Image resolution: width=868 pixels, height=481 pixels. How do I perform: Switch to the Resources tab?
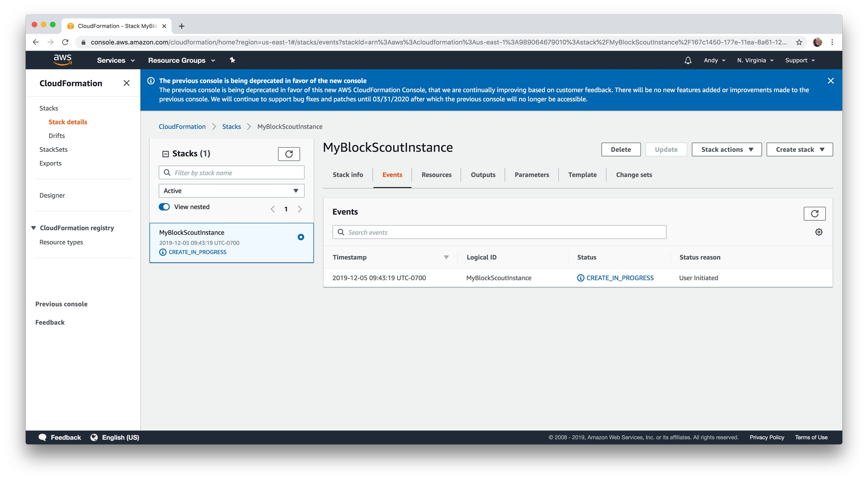[x=436, y=175]
